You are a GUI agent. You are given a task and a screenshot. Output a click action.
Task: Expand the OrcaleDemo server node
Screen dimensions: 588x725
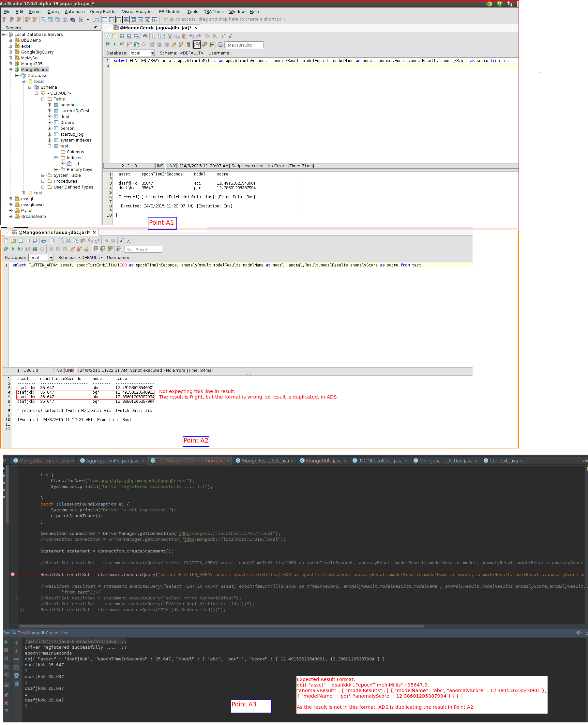10,216
